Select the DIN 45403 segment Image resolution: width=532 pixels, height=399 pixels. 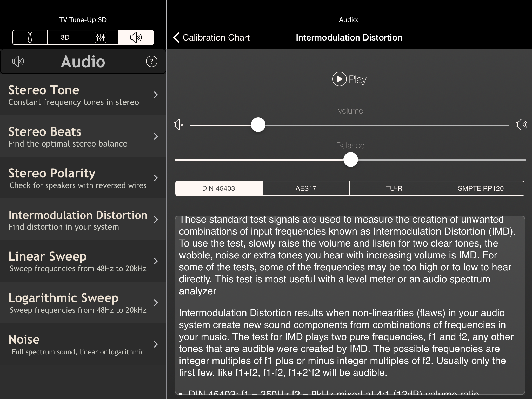click(x=218, y=188)
